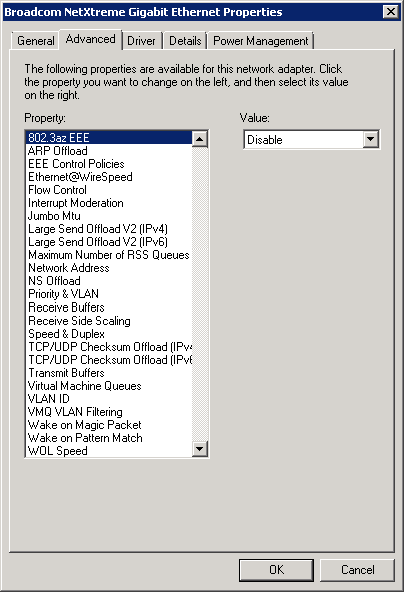Switch to the General tab

click(36, 41)
